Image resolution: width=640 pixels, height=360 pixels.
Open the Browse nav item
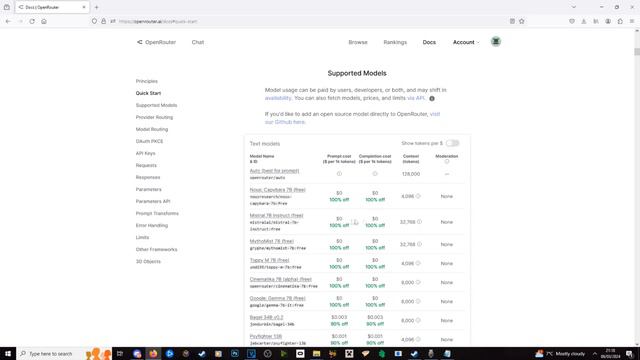(358, 42)
